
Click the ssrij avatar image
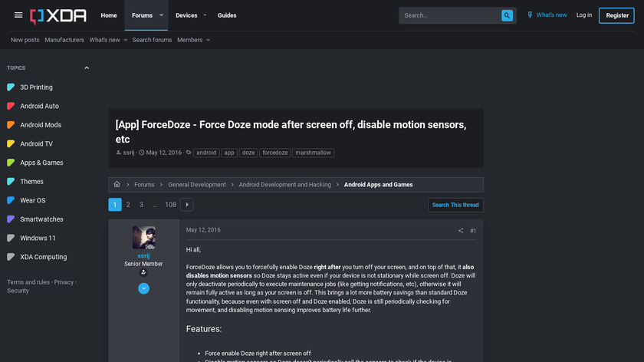tap(143, 238)
